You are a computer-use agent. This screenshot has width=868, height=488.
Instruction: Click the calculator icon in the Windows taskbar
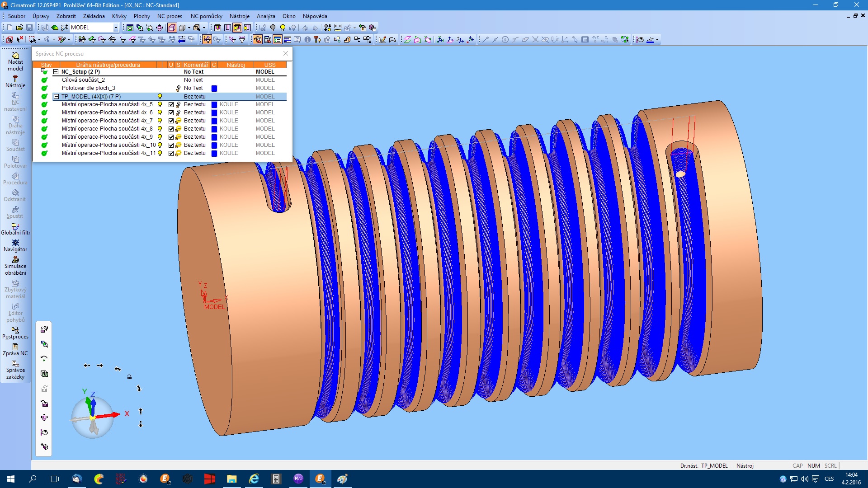[276, 479]
